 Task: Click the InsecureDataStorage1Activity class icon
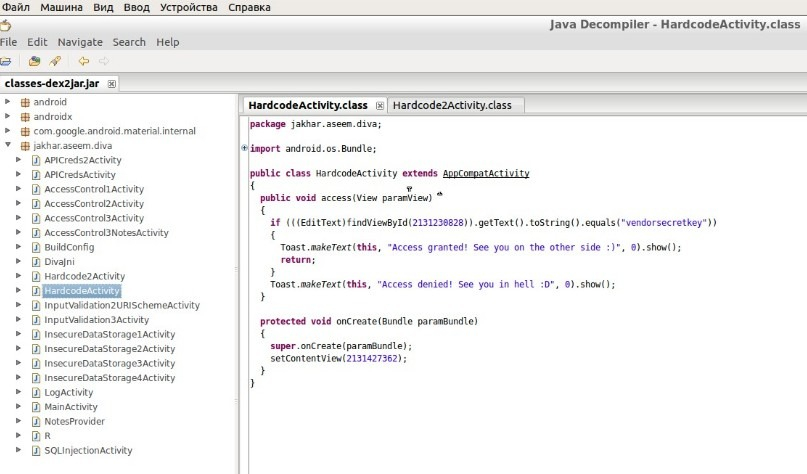tap(36, 334)
